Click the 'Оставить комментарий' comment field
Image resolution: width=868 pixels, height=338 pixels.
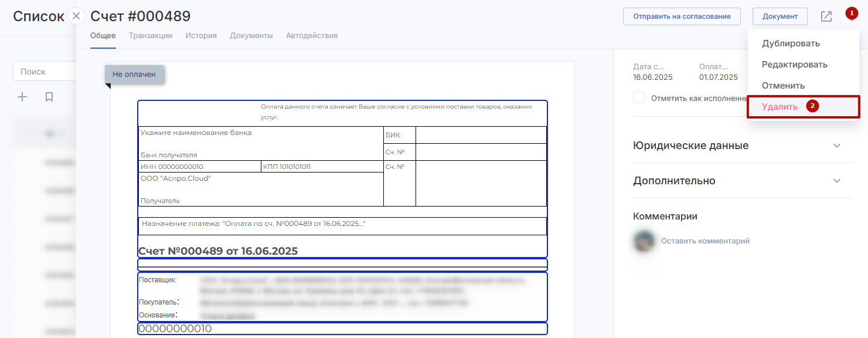pos(705,241)
